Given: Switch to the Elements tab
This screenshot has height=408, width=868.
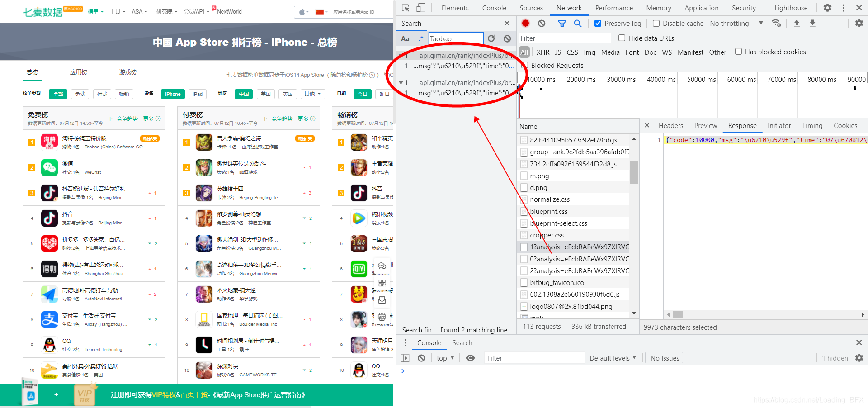Looking at the screenshot, I should coord(455,8).
